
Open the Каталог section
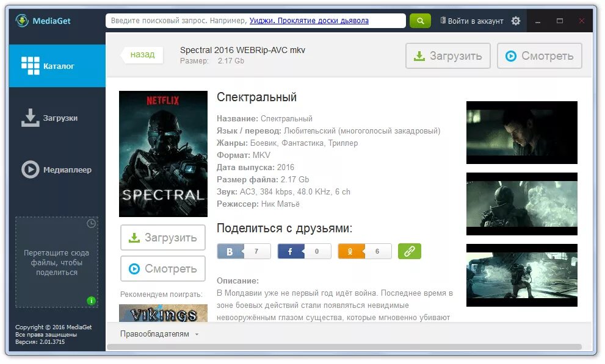click(x=57, y=66)
